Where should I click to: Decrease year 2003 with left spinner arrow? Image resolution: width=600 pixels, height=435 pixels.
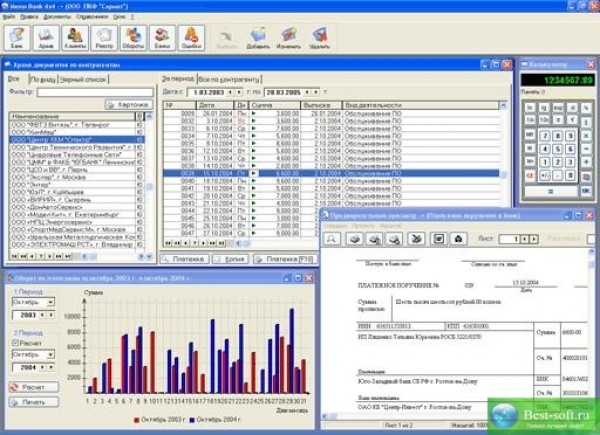pyautogui.click(x=42, y=315)
